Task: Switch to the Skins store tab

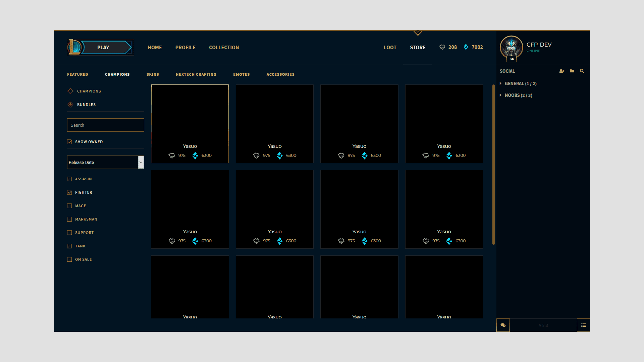Action: pos(153,74)
